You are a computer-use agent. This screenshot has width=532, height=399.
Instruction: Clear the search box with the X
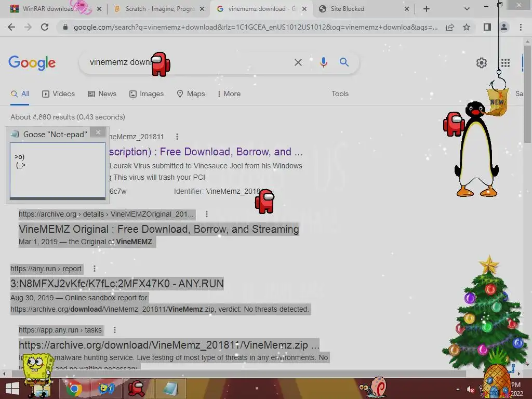pos(298,62)
